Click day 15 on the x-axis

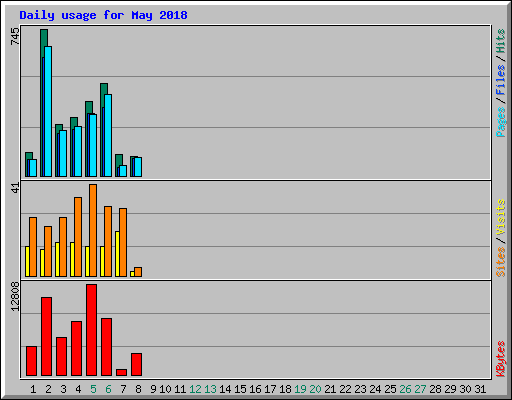[x=240, y=389]
